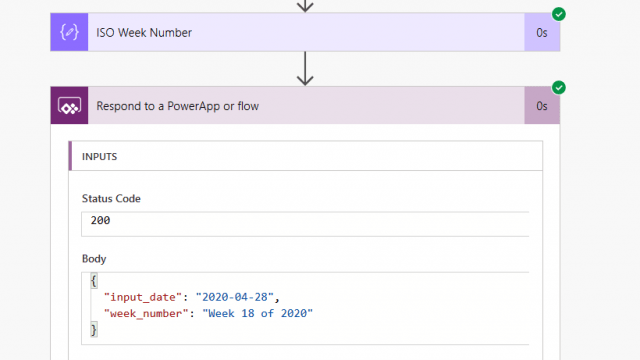Click the "2020-04-28" date value

coord(235,297)
